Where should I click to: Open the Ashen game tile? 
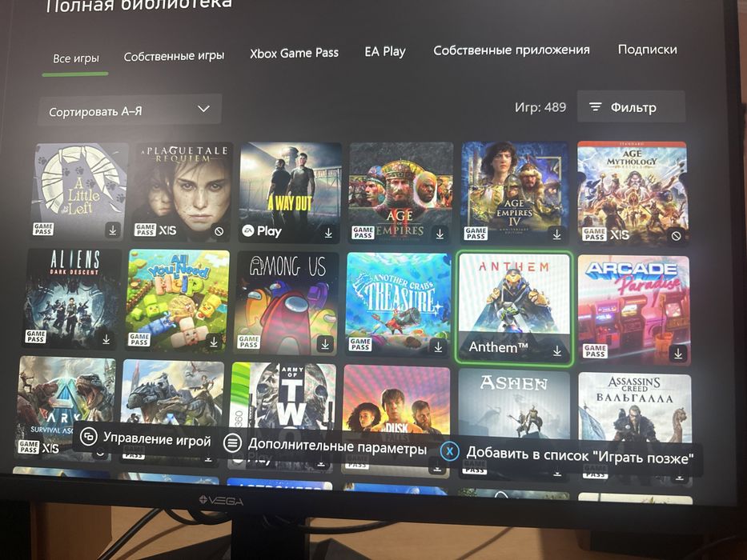[x=514, y=423]
